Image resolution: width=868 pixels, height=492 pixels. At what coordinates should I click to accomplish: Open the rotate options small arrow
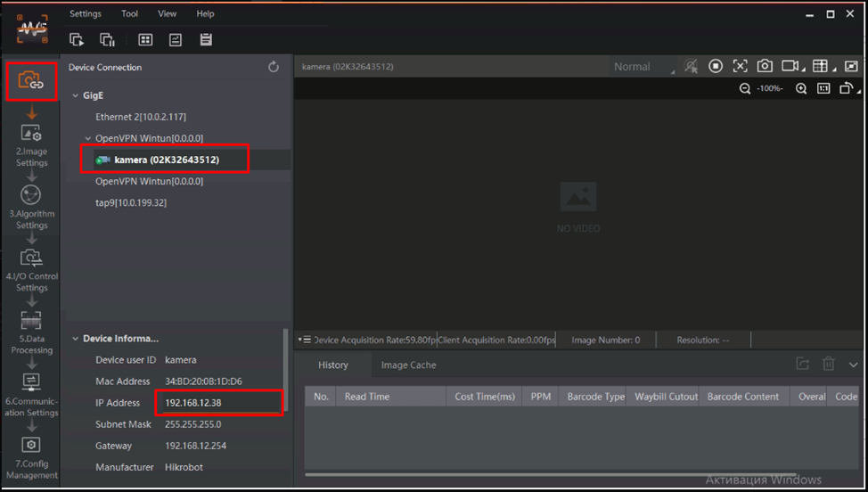coord(858,91)
